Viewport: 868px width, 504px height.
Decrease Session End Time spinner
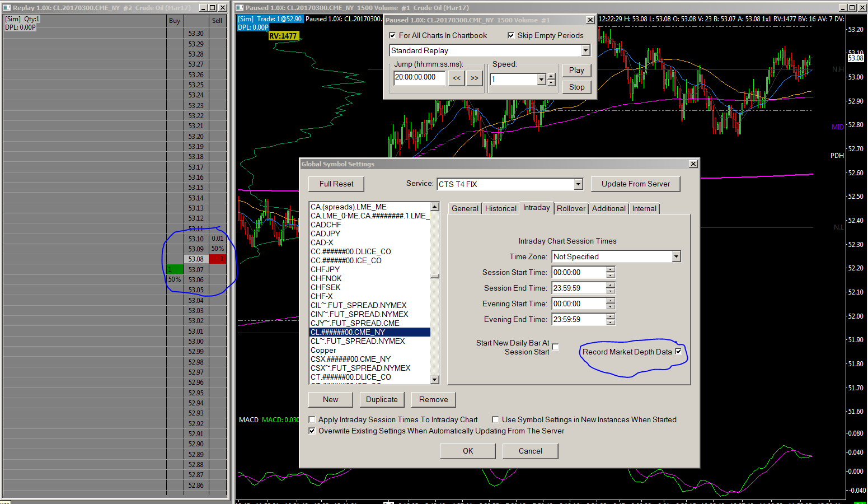click(611, 291)
